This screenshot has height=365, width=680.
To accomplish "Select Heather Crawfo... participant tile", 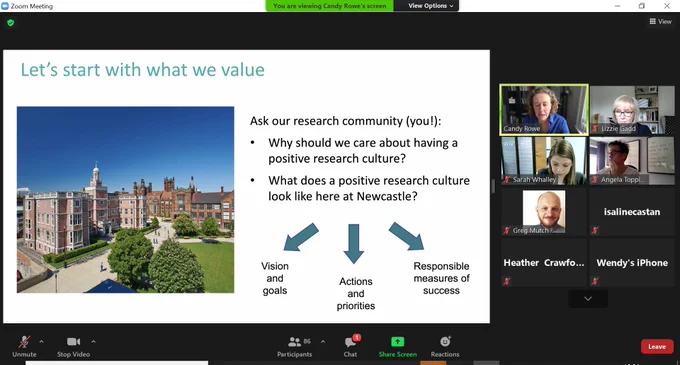I will point(544,263).
